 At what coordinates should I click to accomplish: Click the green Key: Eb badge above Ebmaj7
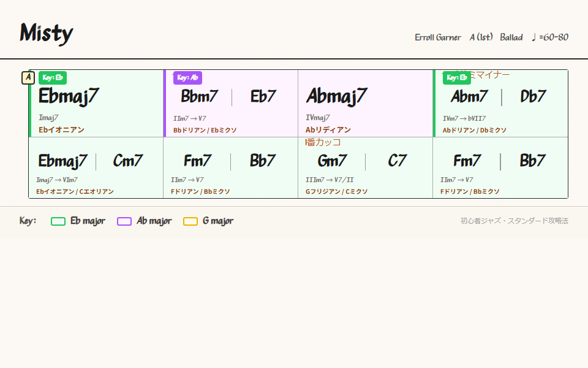[x=53, y=78]
